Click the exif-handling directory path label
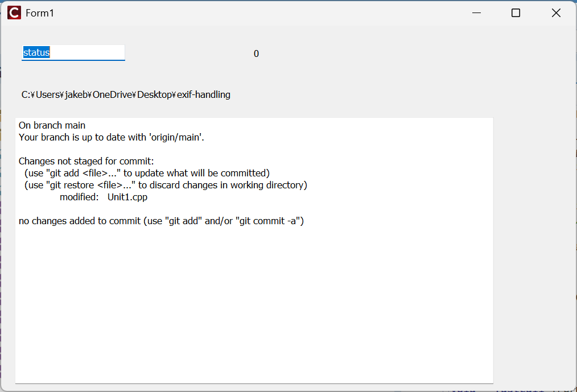The width and height of the screenshot is (577, 392). (126, 95)
